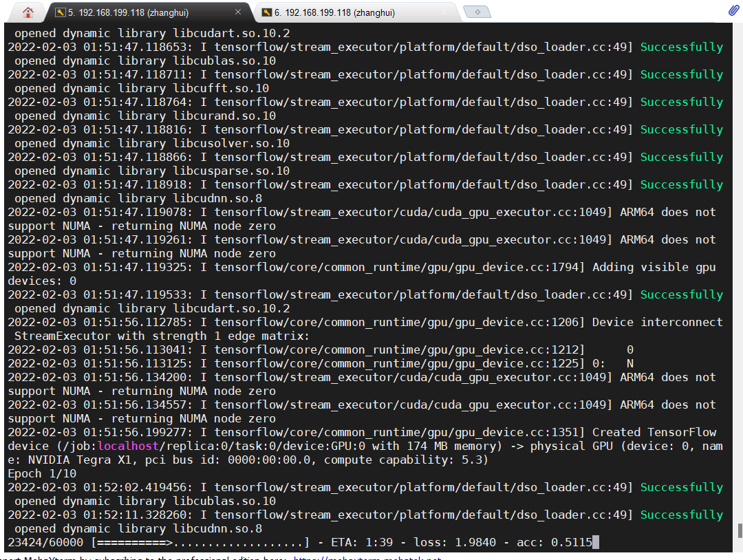
Task: Click the text 'Created TensorFlow'
Action: coord(654,432)
